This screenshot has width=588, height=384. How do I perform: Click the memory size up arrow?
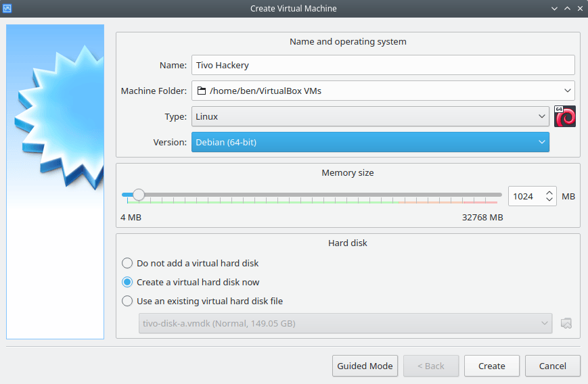[549, 193]
